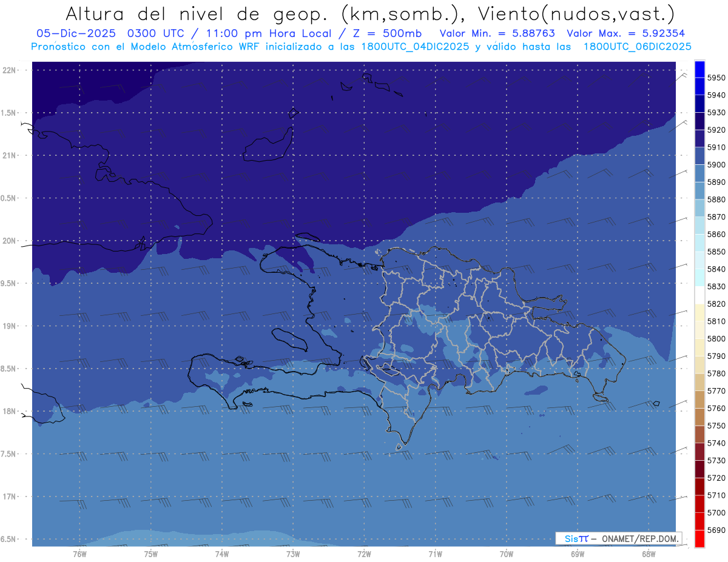Click the 'Valor Max. = 5.92354' text
Image resolution: width=728 pixels, height=562 pixels.
[x=626, y=33]
